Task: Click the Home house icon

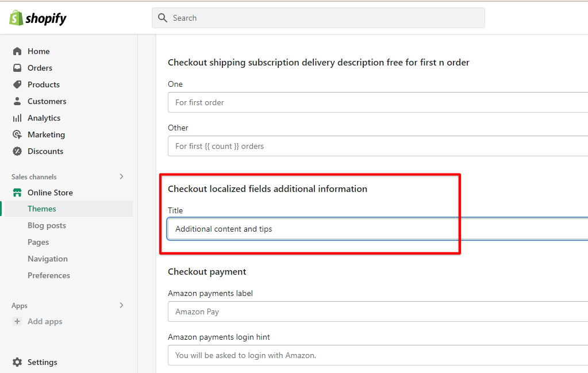Action: coord(17,51)
